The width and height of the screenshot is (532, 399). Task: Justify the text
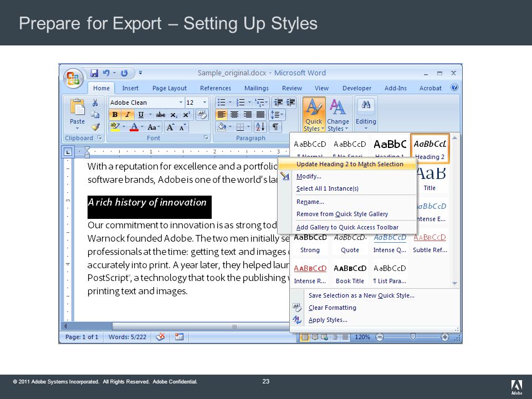(x=260, y=115)
